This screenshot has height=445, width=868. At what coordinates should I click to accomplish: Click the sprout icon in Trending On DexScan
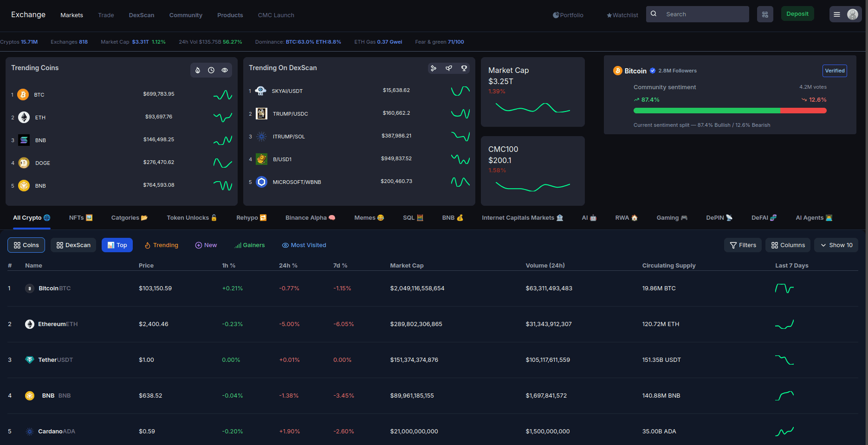tap(449, 68)
